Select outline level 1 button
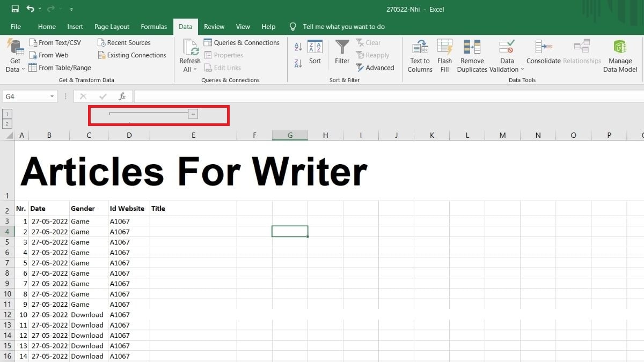644x362 pixels. 7,114
